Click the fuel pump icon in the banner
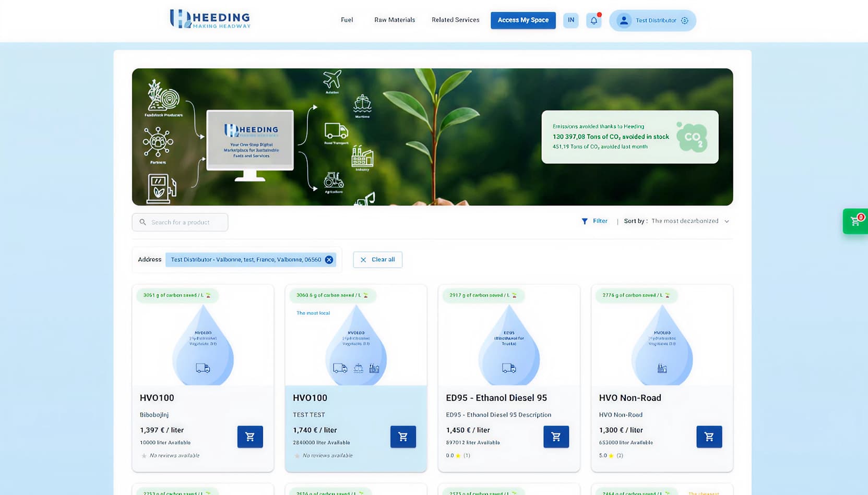Viewport: 868px width, 495px height. point(162,188)
